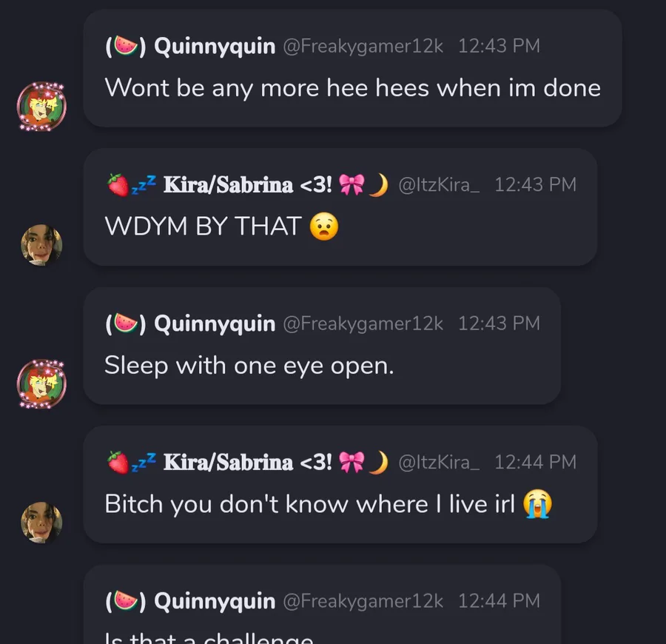Click the zzz emoji in 12:44 PM Kira header
The height and width of the screenshot is (644, 666).
coord(144,462)
